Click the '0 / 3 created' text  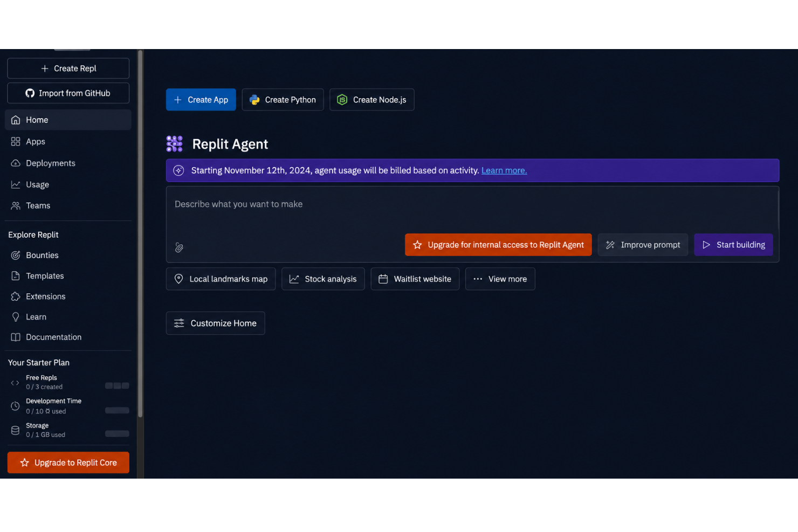(44, 387)
